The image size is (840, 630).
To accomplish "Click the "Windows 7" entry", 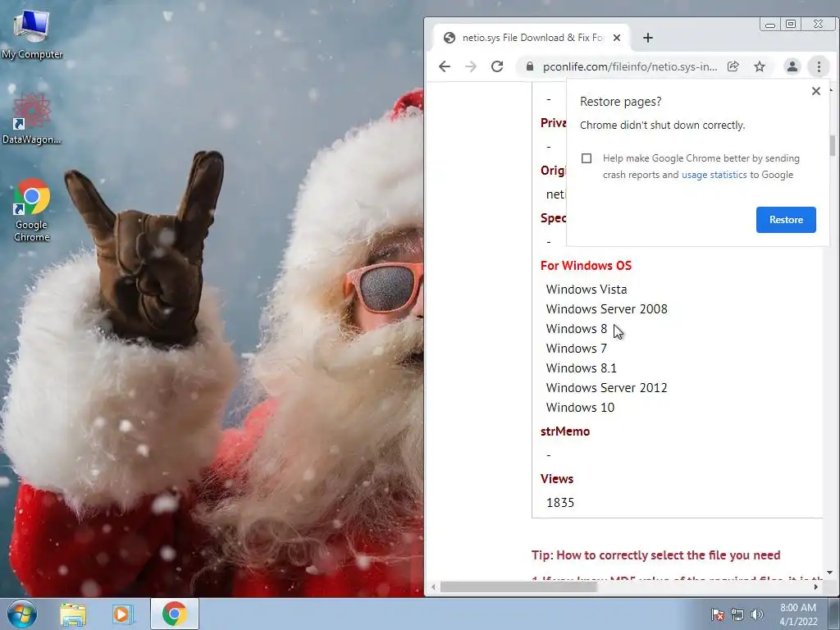I will 577,348.
